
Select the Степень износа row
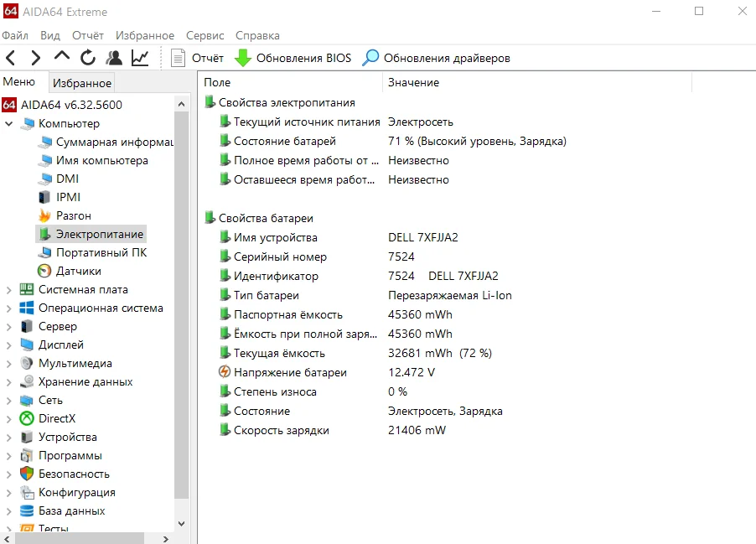click(x=313, y=391)
